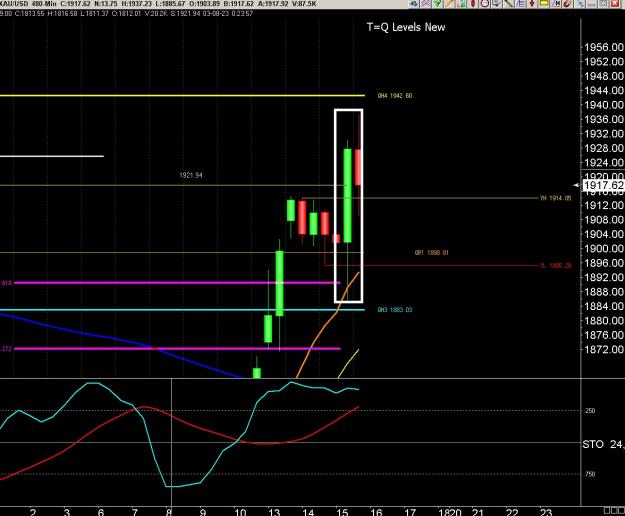Click the 1900.00 value on price axis
This screenshot has width=625, height=516.
tap(604, 249)
